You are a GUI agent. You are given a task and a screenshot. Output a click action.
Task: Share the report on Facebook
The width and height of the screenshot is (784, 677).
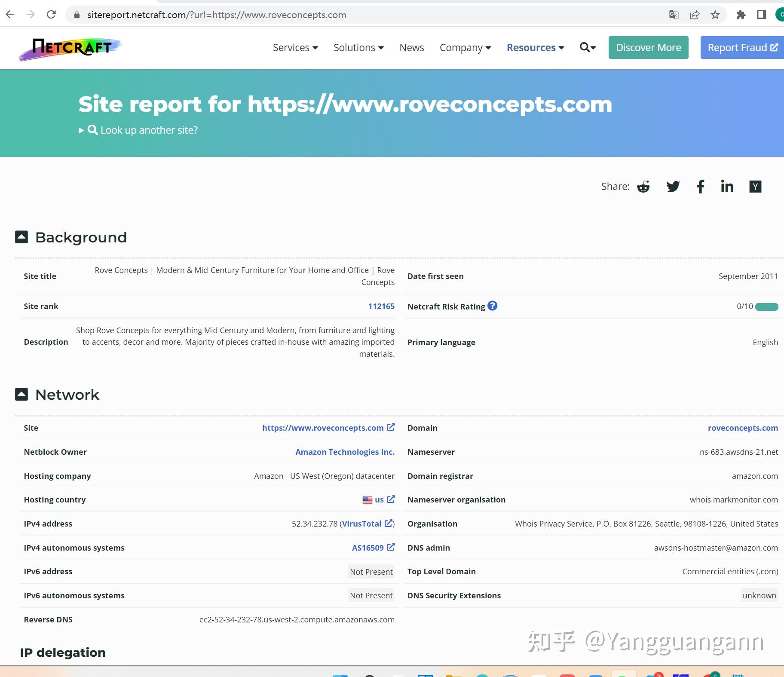700,187
